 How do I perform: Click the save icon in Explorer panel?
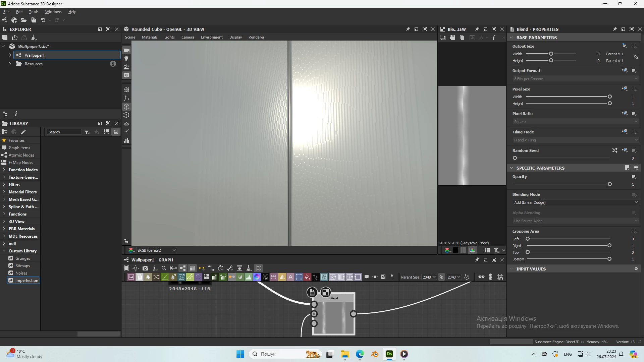coord(5,38)
